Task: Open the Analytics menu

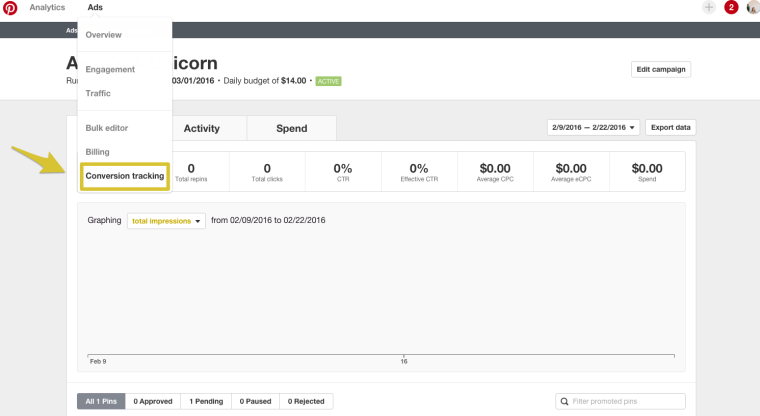Action: click(x=47, y=8)
